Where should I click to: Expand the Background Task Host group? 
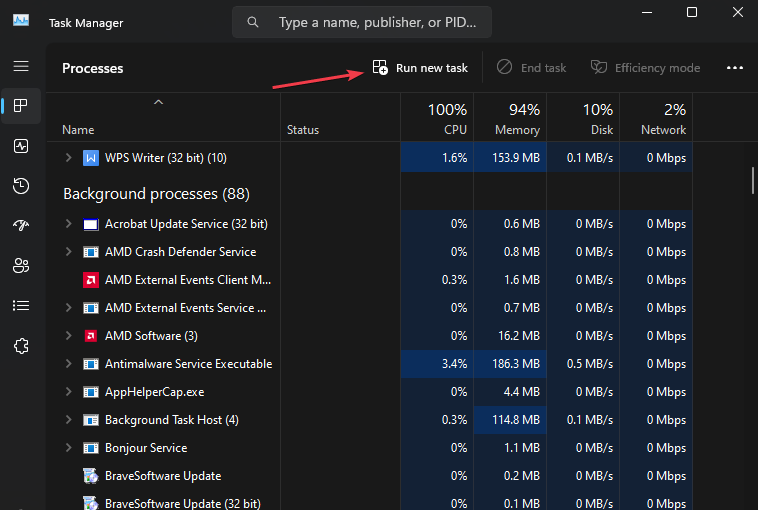(x=69, y=420)
